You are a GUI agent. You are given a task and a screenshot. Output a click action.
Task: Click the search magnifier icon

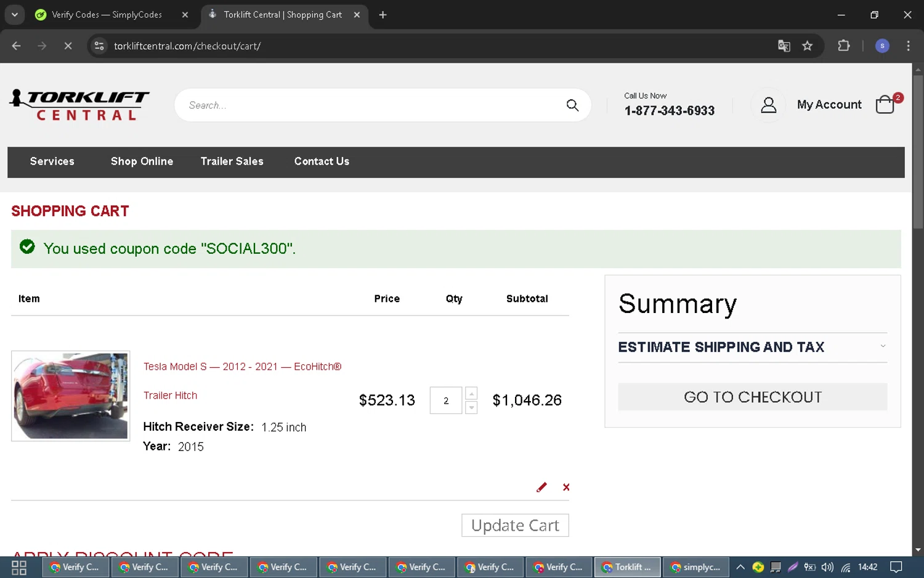coord(572,105)
